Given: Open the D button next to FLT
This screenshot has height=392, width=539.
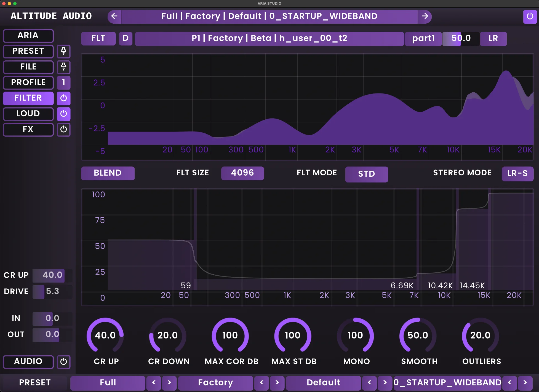Looking at the screenshot, I should [126, 38].
